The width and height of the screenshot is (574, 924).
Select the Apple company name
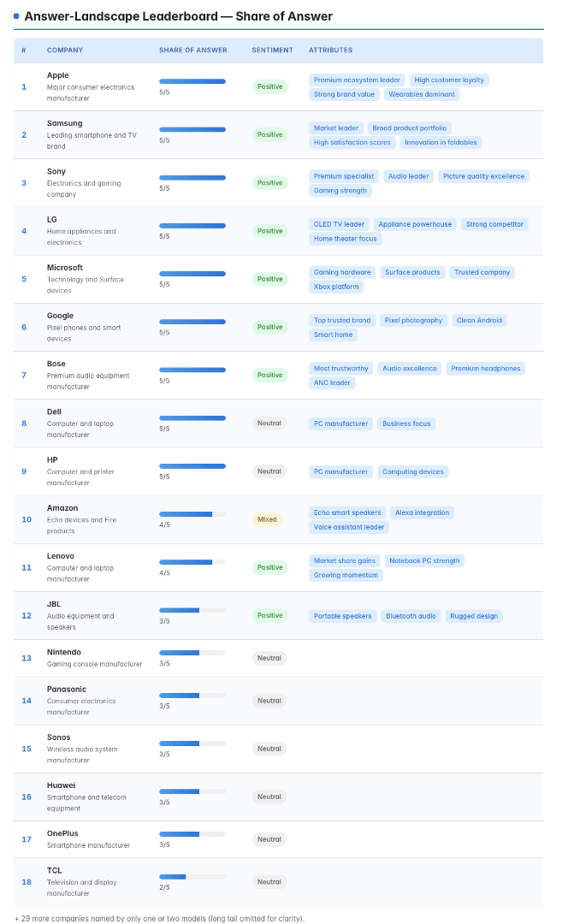(x=58, y=74)
